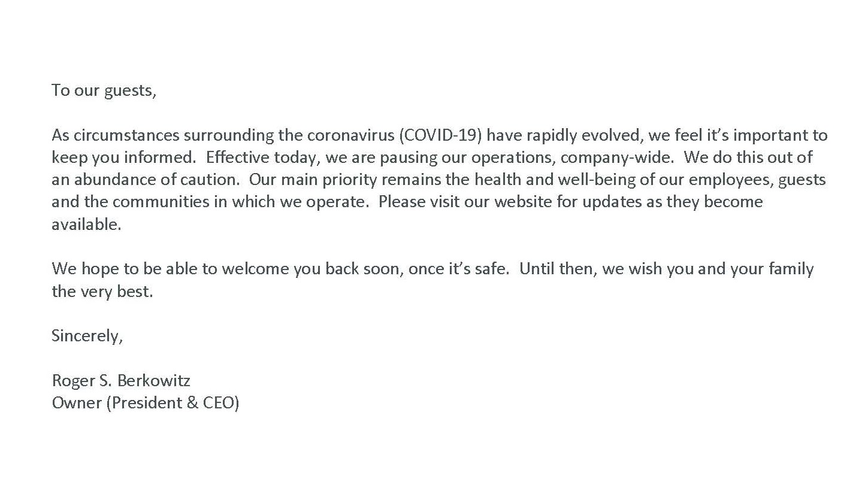868x491 pixels.
Task: Click the "Sincerely," closing line
Action: click(x=87, y=336)
